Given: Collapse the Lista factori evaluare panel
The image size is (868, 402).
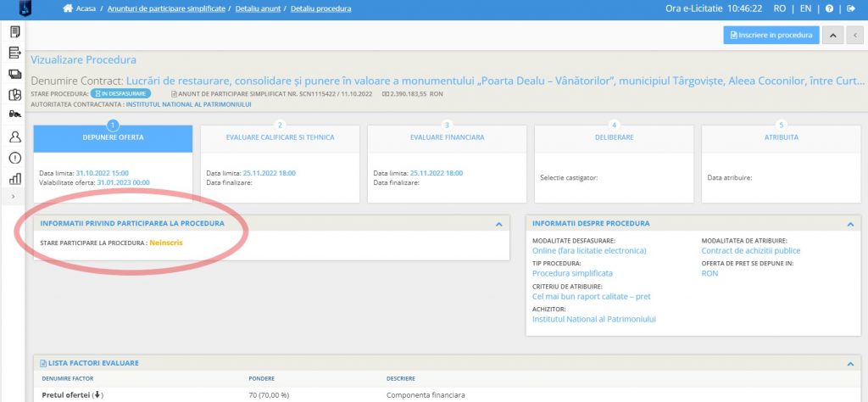Looking at the screenshot, I should (x=849, y=363).
